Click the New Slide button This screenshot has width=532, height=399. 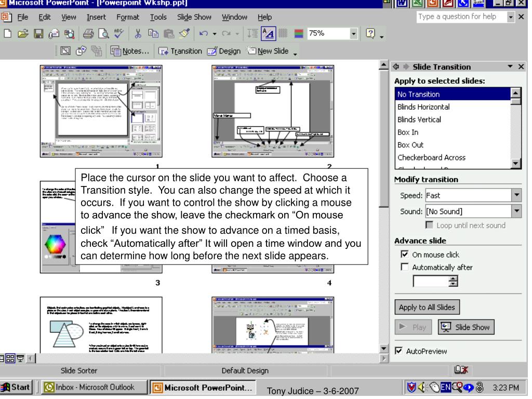tap(268, 51)
